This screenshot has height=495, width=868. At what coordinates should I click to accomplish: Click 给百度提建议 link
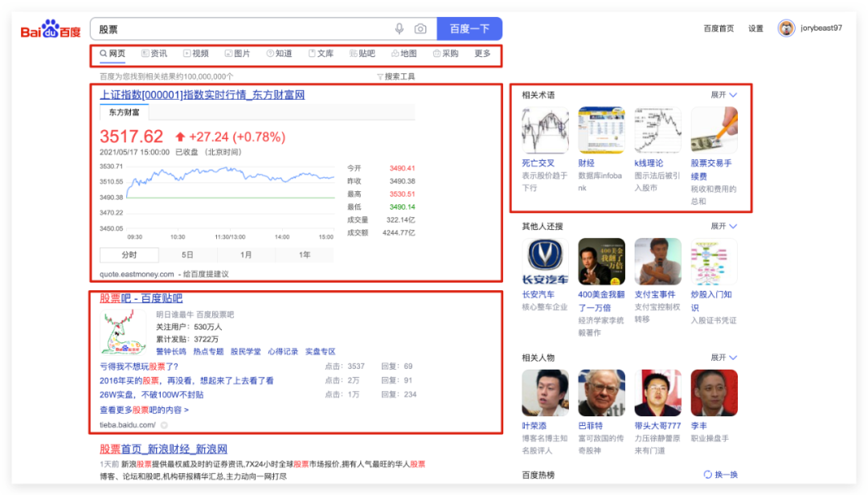tap(206, 274)
